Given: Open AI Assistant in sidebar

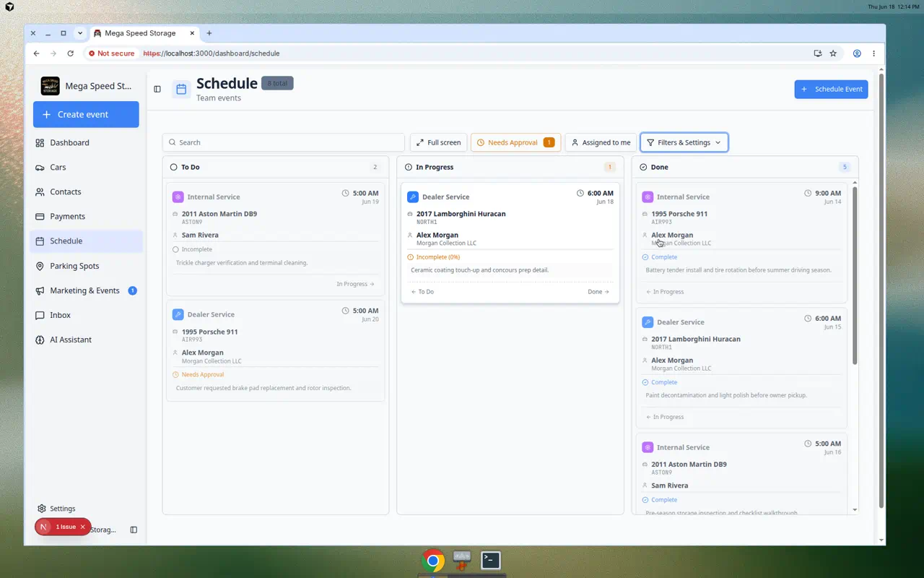Looking at the screenshot, I should [87, 340].
